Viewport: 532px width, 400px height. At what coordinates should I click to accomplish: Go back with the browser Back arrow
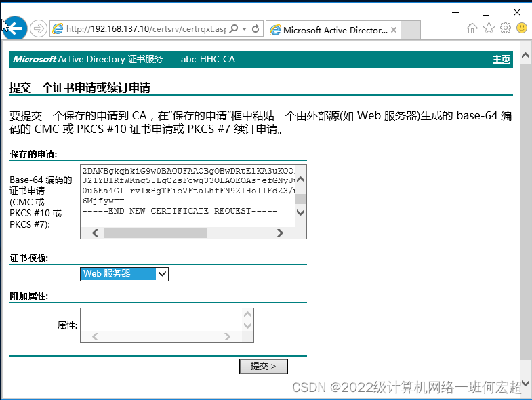point(14,28)
